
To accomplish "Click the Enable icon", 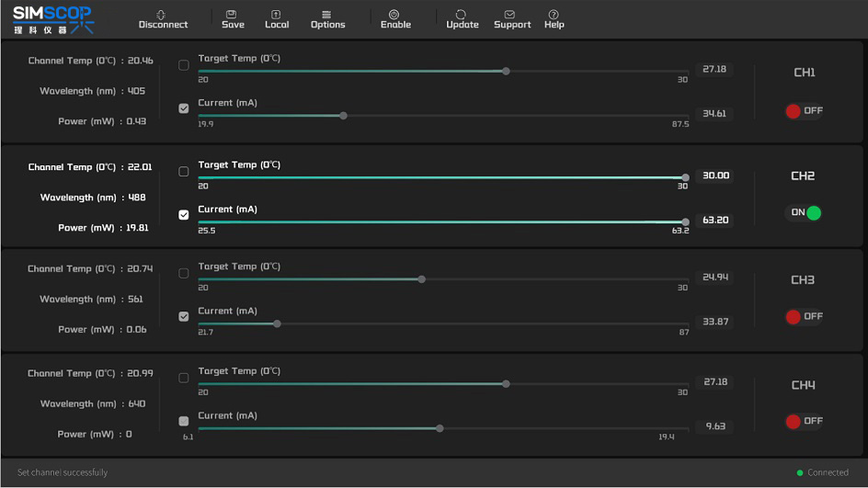I will (395, 15).
